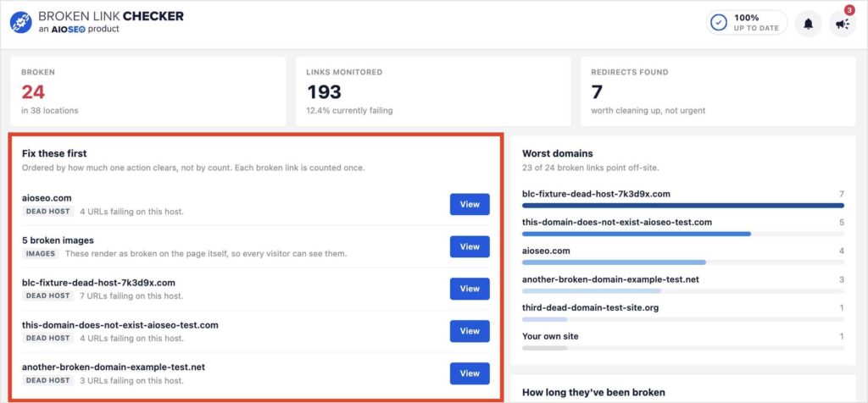View the 5 broken images issue

click(x=470, y=246)
